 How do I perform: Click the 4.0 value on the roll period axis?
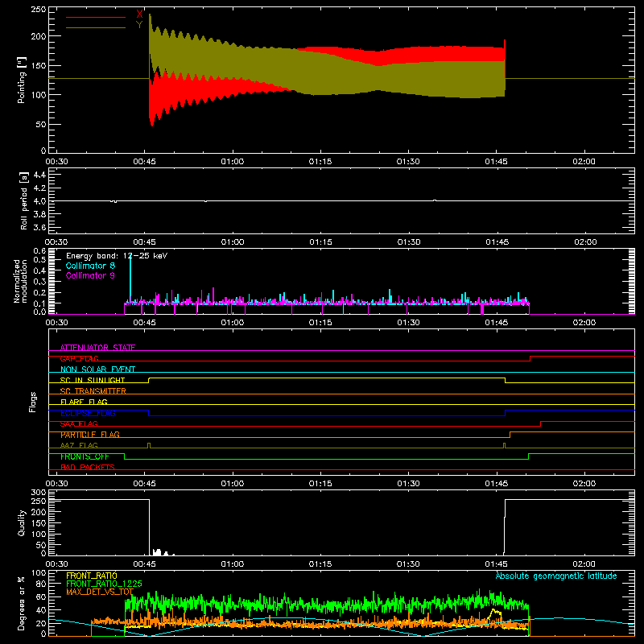pyautogui.click(x=39, y=201)
